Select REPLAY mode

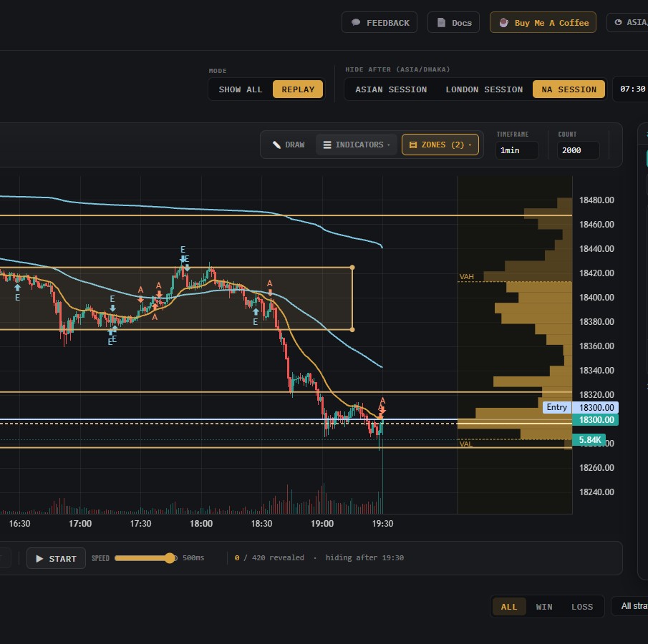tap(298, 89)
